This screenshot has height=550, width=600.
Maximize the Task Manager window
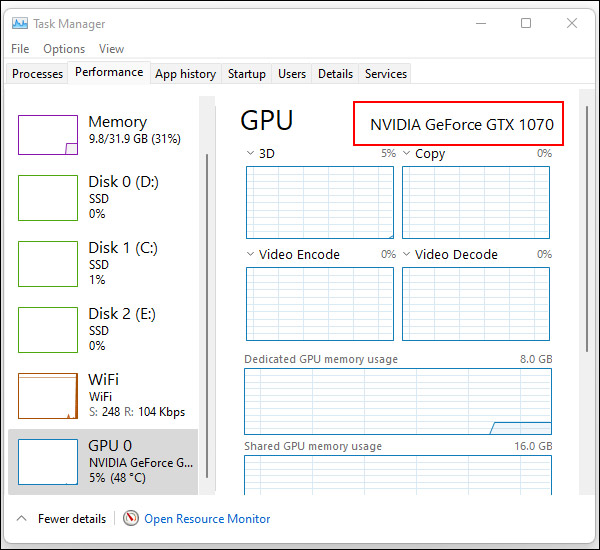point(526,23)
